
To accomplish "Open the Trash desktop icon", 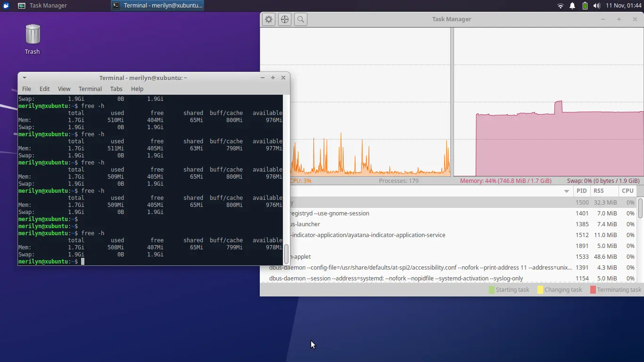I will pos(33,39).
